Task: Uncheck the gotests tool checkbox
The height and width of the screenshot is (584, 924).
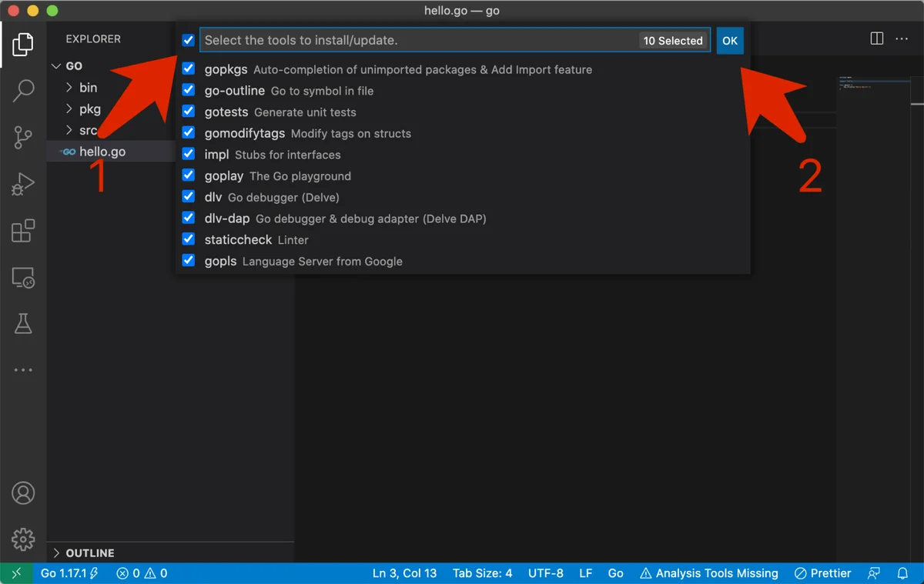Action: pos(189,112)
